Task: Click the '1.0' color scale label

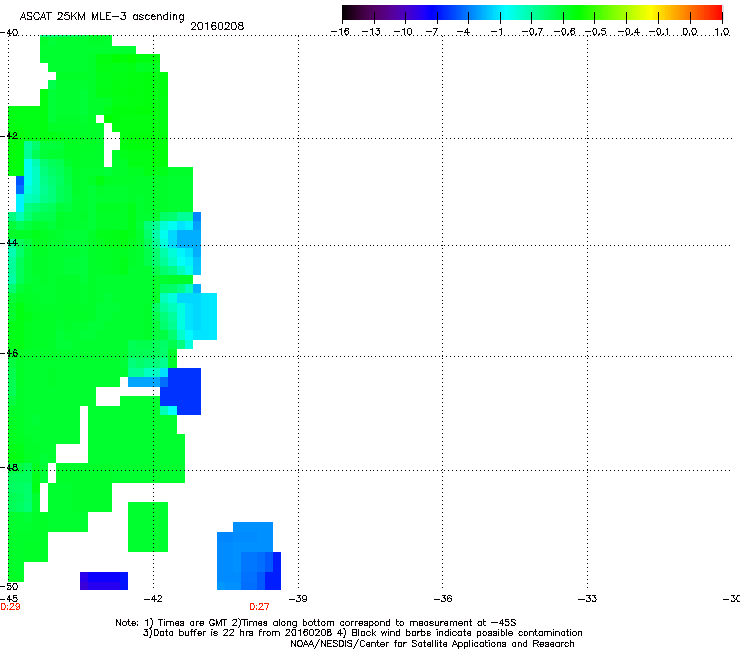Action: [722, 32]
